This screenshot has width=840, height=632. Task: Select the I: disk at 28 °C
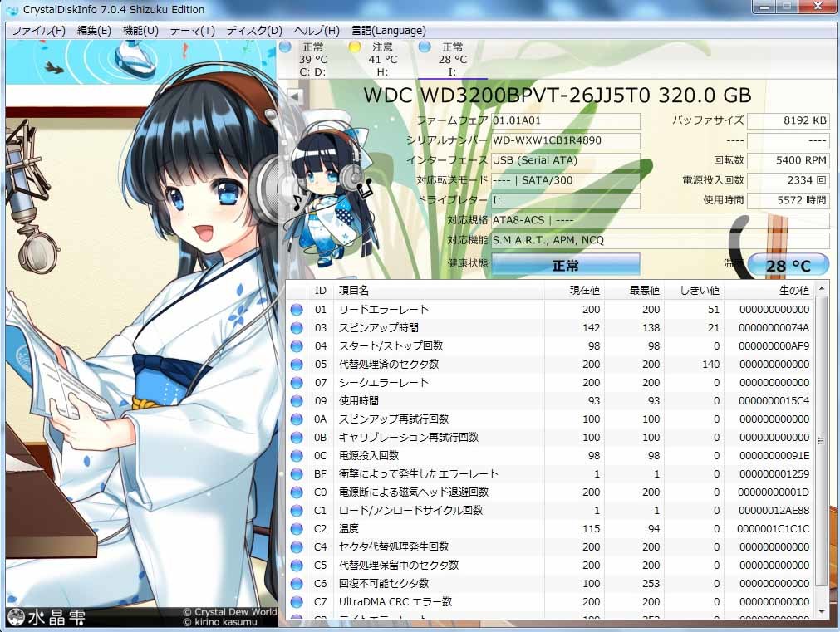click(453, 60)
